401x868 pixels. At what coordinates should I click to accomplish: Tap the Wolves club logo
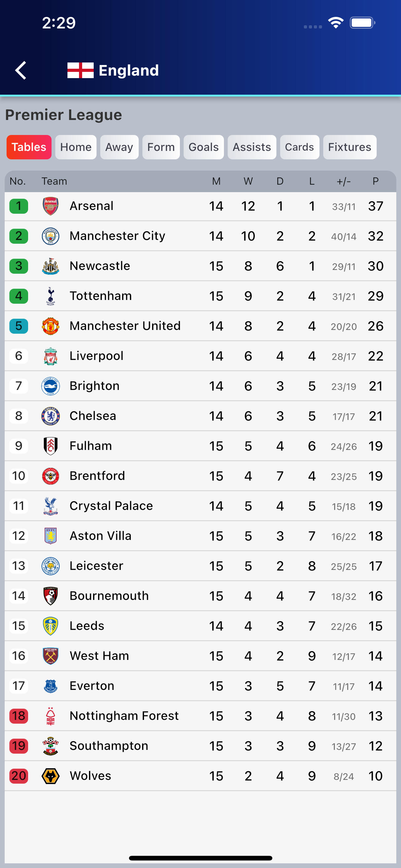pyautogui.click(x=51, y=776)
